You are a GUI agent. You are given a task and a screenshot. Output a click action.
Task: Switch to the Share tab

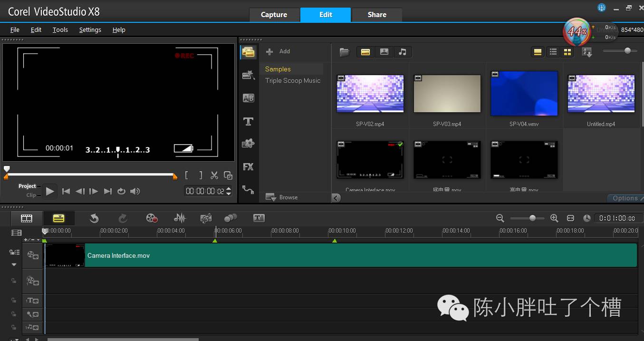coord(377,15)
